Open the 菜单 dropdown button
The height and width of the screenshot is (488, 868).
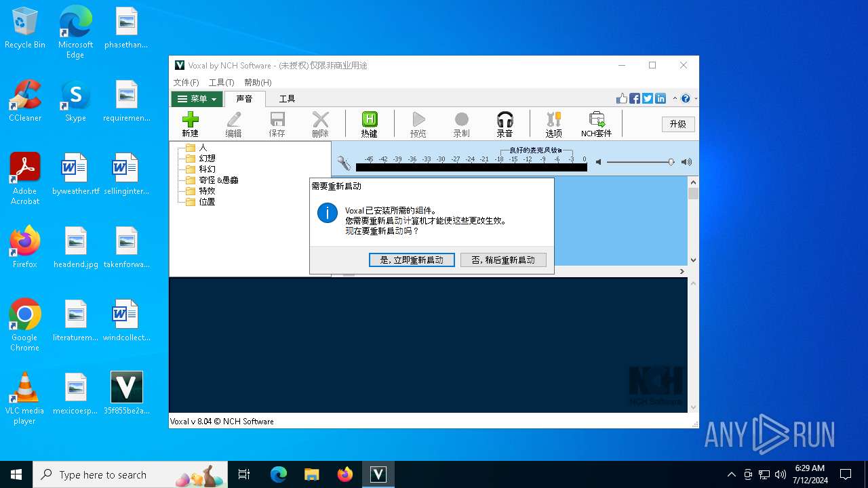(197, 99)
